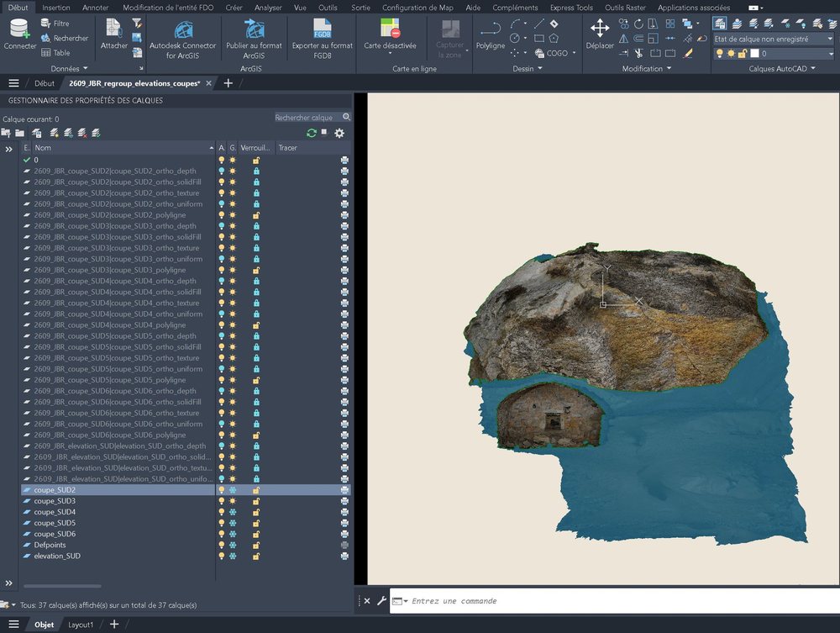Toggle visibility bulb for coupe_SUD2 layer
Viewport: 840px width, 633px height.
tap(221, 490)
